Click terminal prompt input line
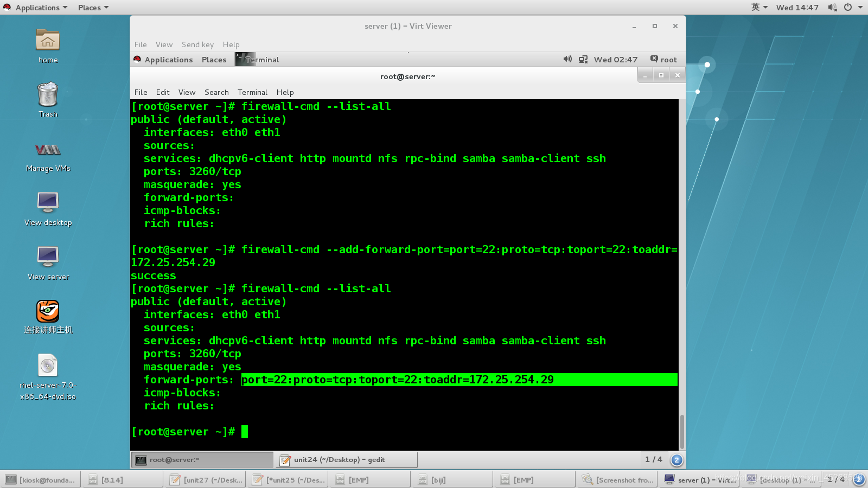 click(189, 432)
